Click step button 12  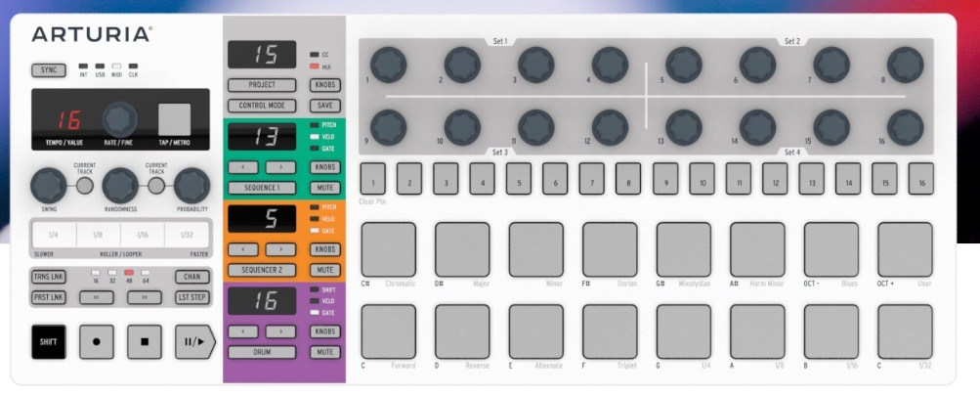tap(775, 178)
